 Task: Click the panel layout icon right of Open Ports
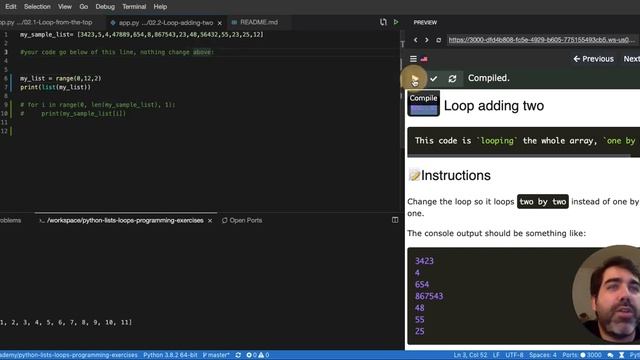(x=395, y=220)
